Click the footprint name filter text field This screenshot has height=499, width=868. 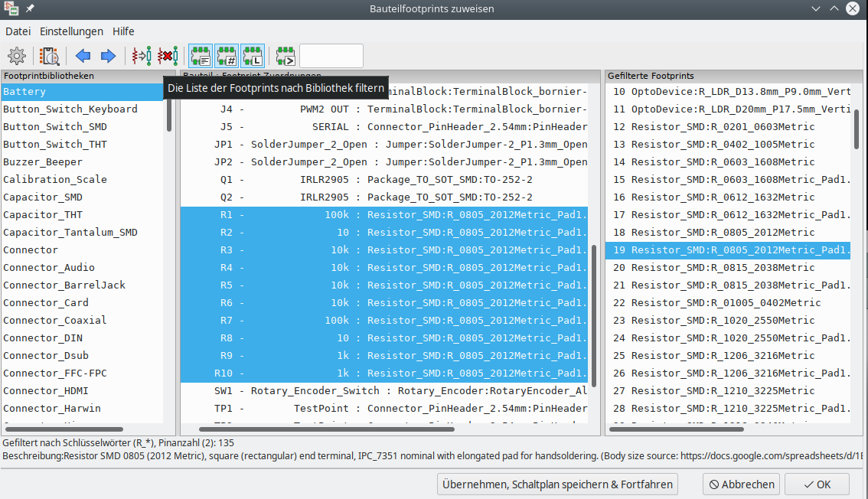pyautogui.click(x=331, y=56)
